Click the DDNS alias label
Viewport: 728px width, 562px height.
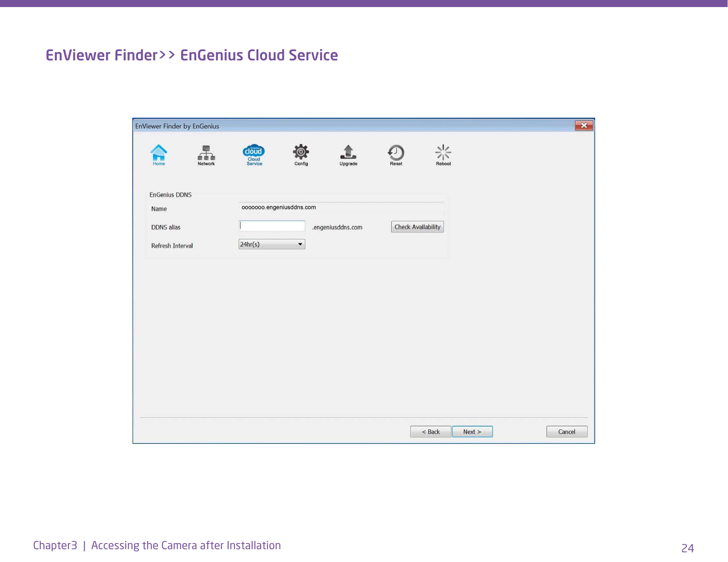166,227
